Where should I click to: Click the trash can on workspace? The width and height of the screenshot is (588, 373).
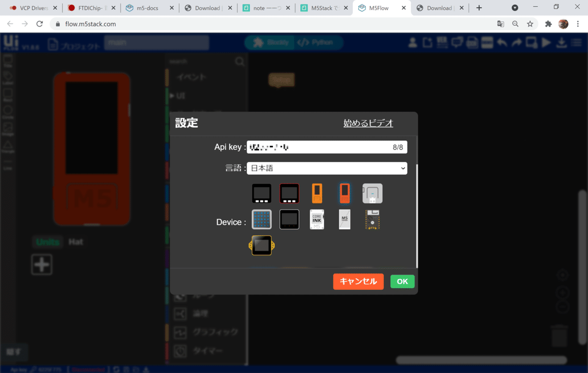click(x=560, y=336)
